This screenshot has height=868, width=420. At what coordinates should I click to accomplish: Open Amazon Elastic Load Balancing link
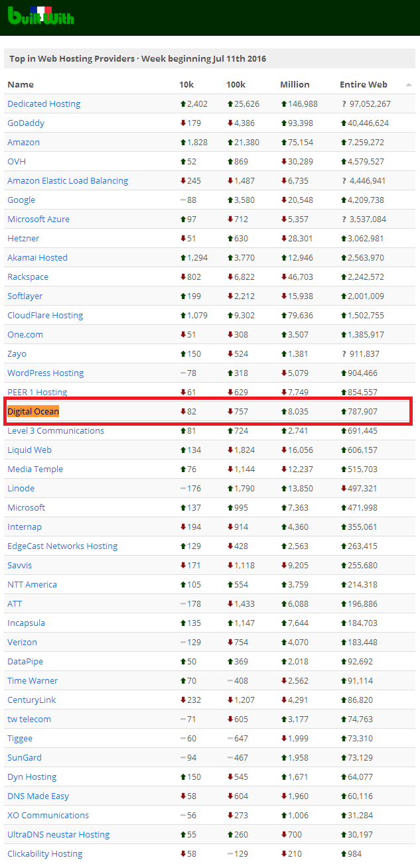(x=68, y=180)
